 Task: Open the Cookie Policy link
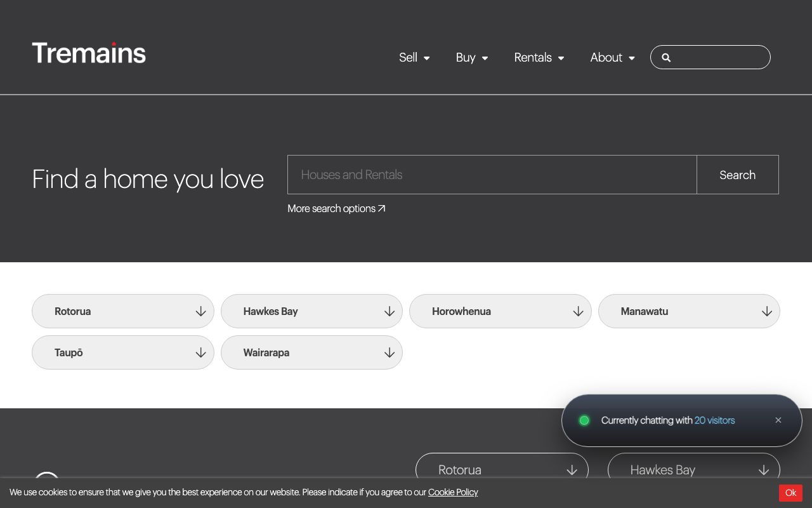tap(453, 492)
